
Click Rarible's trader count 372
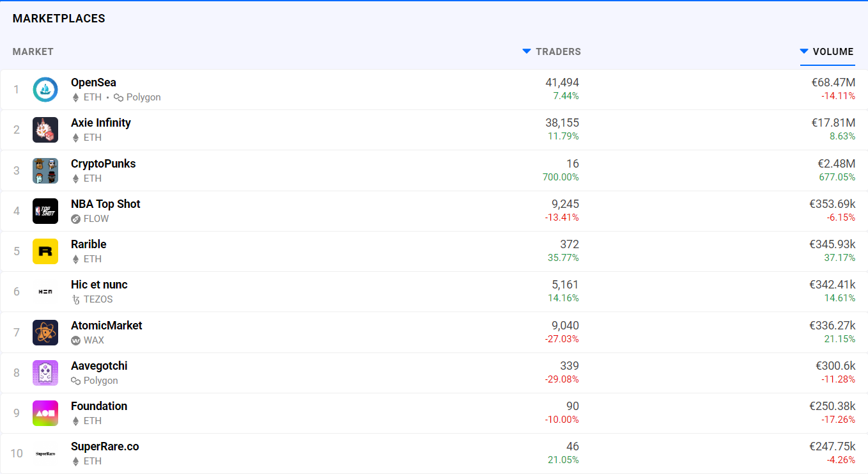coord(570,244)
